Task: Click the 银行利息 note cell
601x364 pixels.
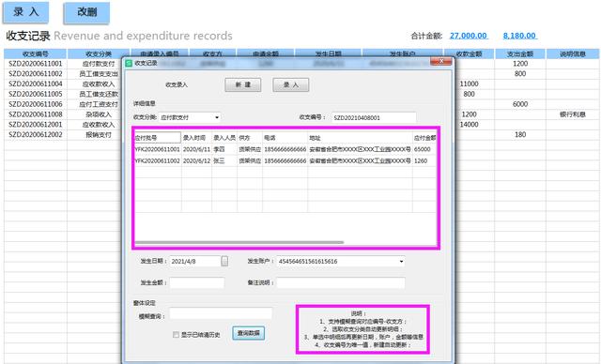Action: tap(573, 114)
